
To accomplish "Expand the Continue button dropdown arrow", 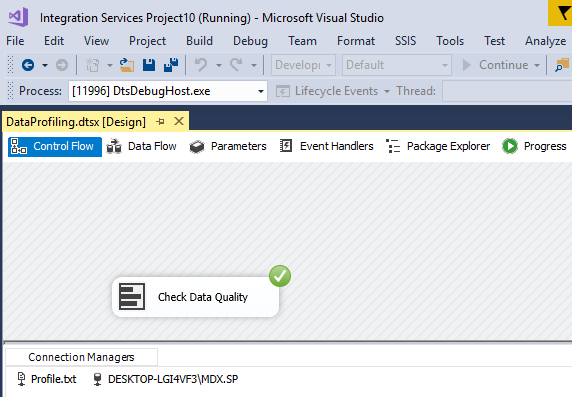I will [537, 65].
